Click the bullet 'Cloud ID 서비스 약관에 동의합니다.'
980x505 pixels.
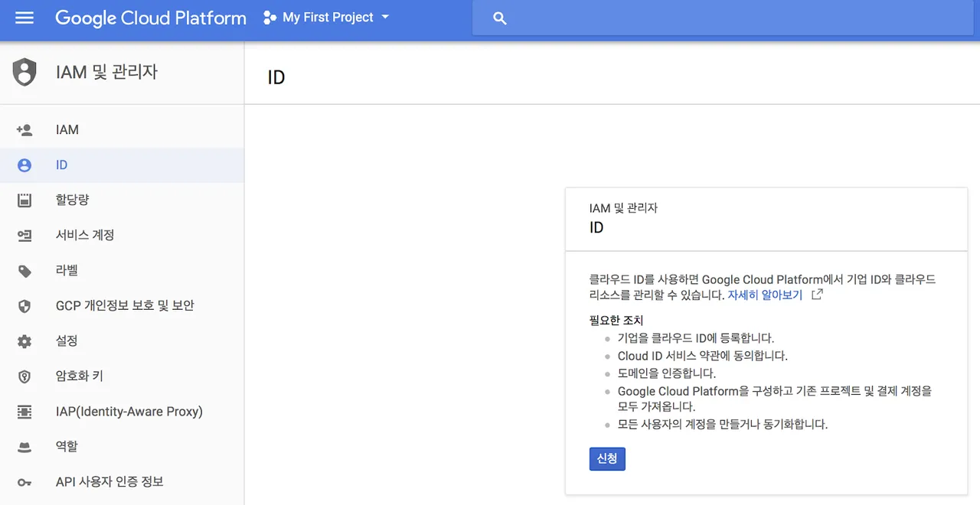(x=702, y=356)
